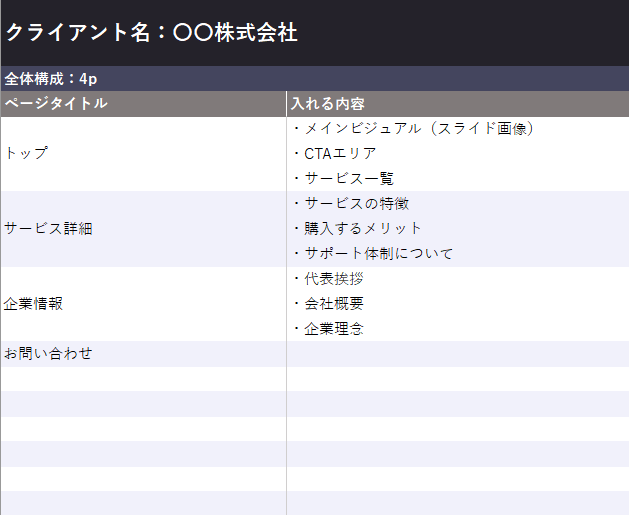Screen dimensions: 629x515
Task: Select the 会社概要 content cell
Action: pos(328,303)
